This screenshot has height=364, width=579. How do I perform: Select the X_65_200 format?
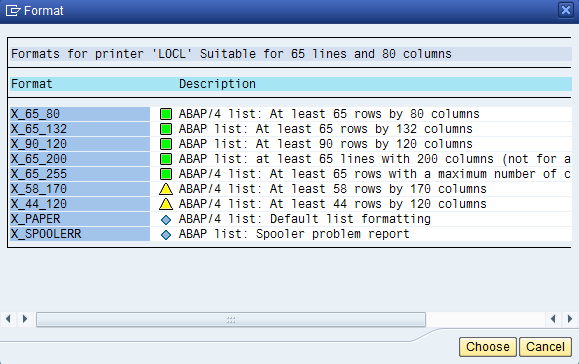point(80,159)
